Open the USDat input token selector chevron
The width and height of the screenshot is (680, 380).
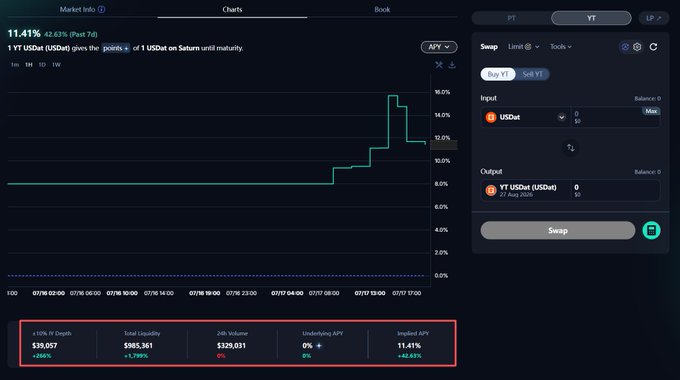tap(562, 117)
